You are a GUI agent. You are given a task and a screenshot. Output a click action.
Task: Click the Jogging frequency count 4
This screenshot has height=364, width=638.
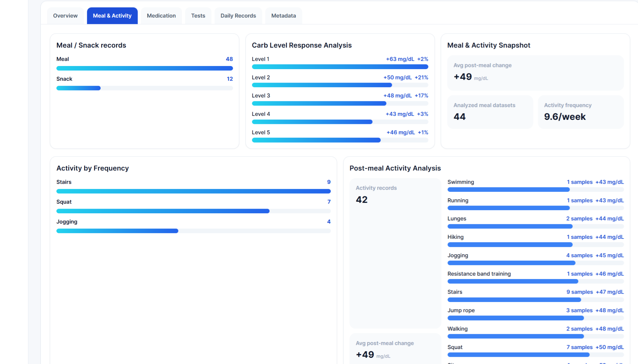pyautogui.click(x=329, y=222)
